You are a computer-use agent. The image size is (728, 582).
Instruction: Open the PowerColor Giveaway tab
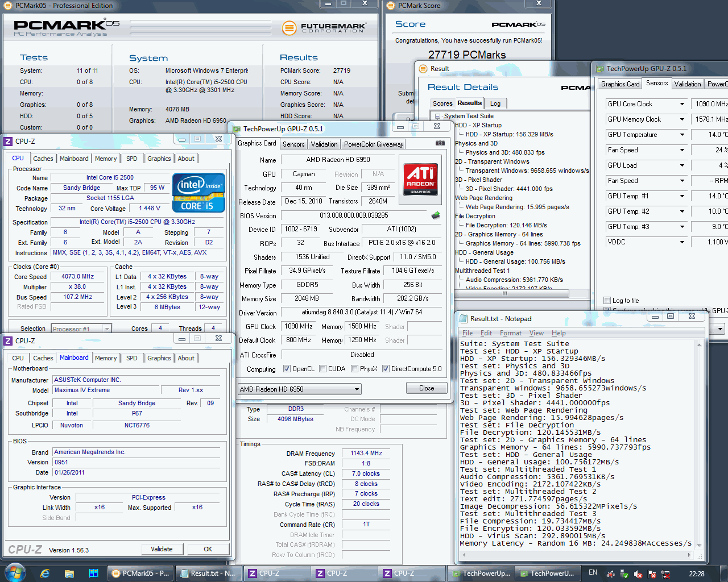(374, 144)
